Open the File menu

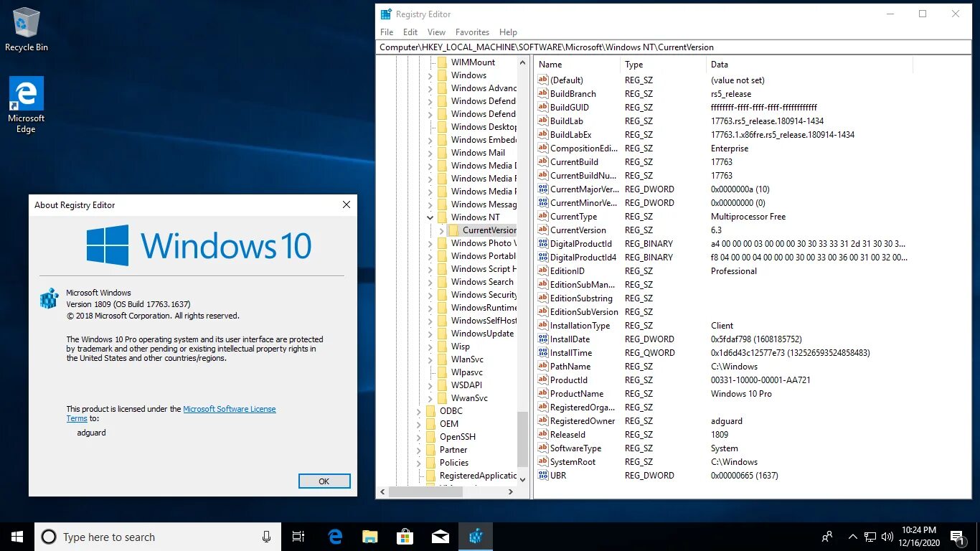(387, 32)
